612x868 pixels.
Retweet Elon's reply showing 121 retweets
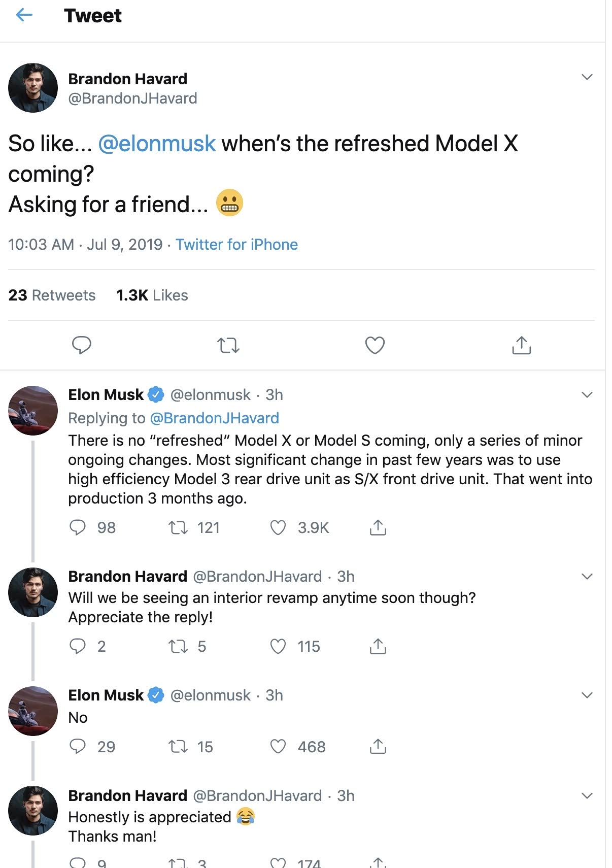pyautogui.click(x=178, y=528)
